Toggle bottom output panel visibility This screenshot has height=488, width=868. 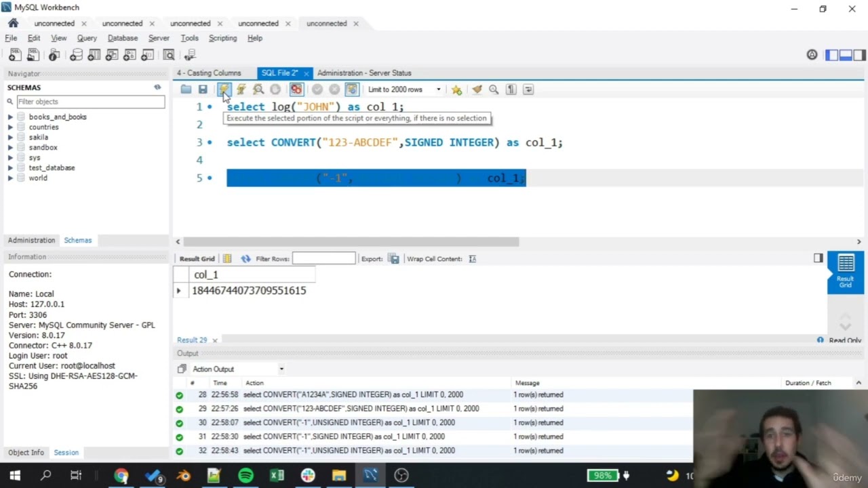coord(846,55)
